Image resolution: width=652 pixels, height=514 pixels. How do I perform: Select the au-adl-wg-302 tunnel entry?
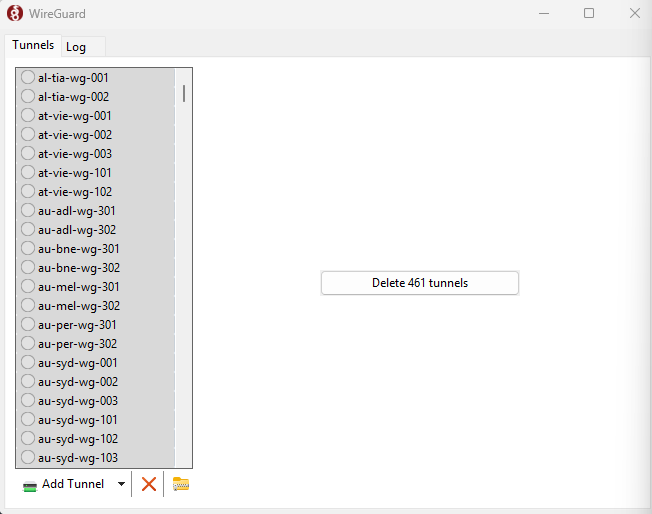[x=77, y=230]
